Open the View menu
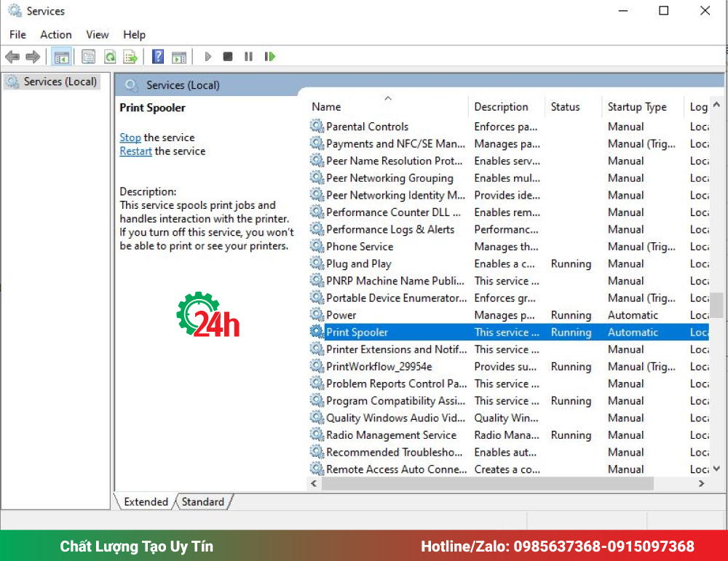 (97, 35)
